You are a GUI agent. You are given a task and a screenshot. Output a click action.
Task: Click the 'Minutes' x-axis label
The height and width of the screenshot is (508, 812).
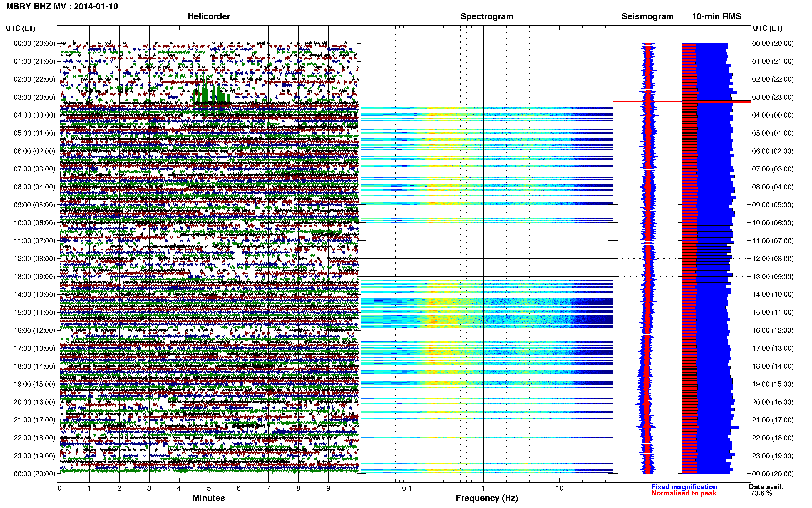tap(208, 498)
